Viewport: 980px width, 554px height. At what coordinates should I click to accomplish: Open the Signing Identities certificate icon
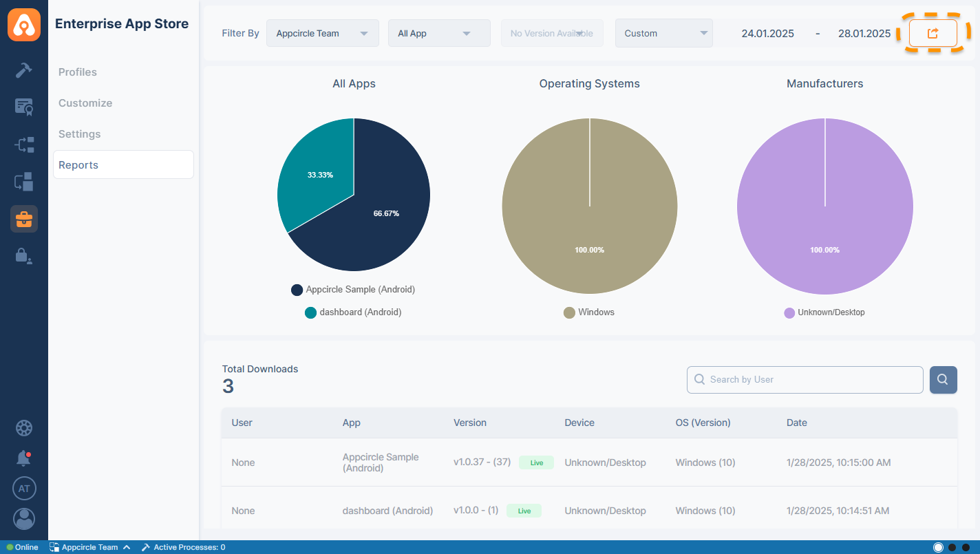(24, 107)
